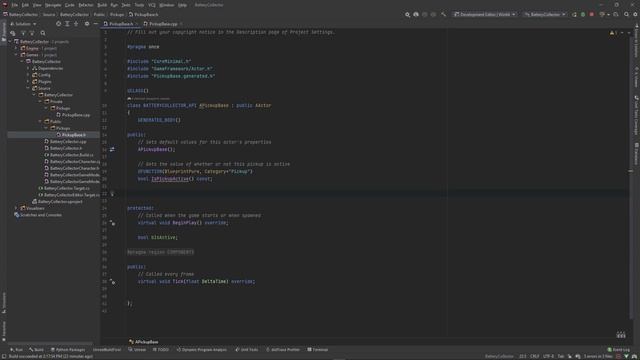Screen dimensions: 640x360
Task: Open the Build menu
Action: coord(102,5)
